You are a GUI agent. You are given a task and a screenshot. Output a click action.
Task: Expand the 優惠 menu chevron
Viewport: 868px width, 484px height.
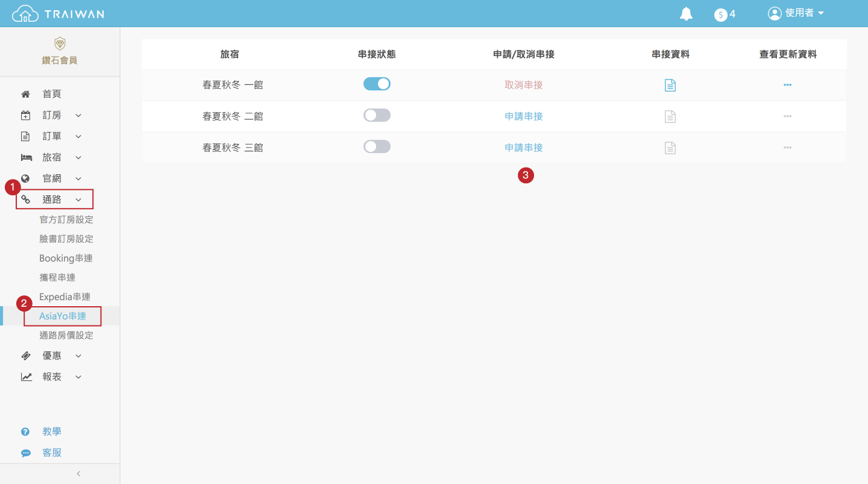(78, 356)
